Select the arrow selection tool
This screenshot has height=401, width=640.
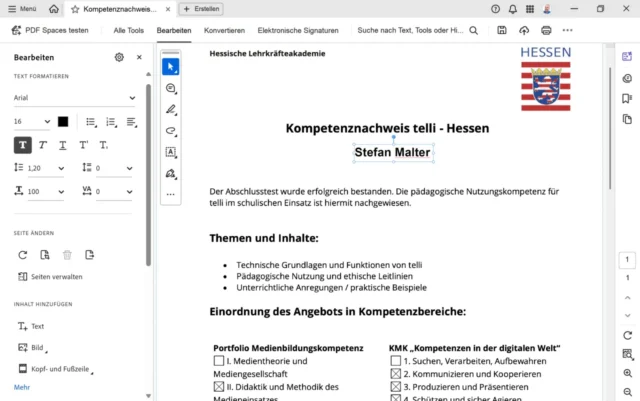[171, 67]
